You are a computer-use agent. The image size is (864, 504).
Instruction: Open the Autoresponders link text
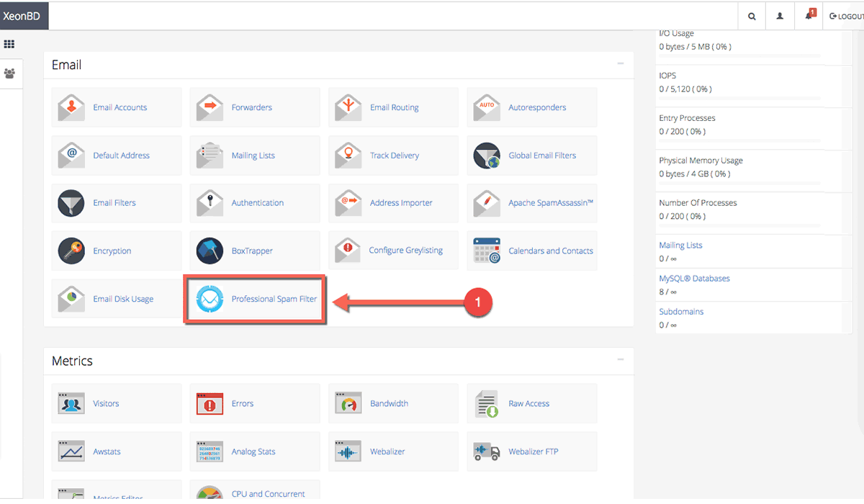(x=537, y=107)
